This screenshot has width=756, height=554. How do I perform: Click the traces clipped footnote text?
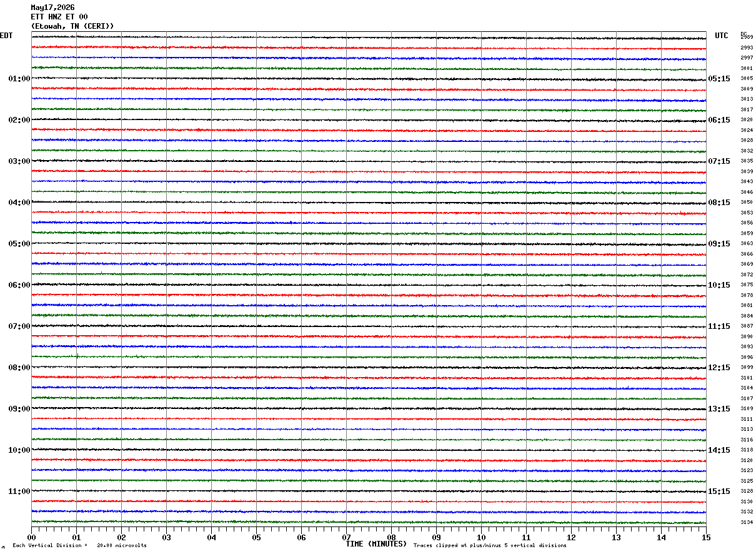[x=490, y=546]
